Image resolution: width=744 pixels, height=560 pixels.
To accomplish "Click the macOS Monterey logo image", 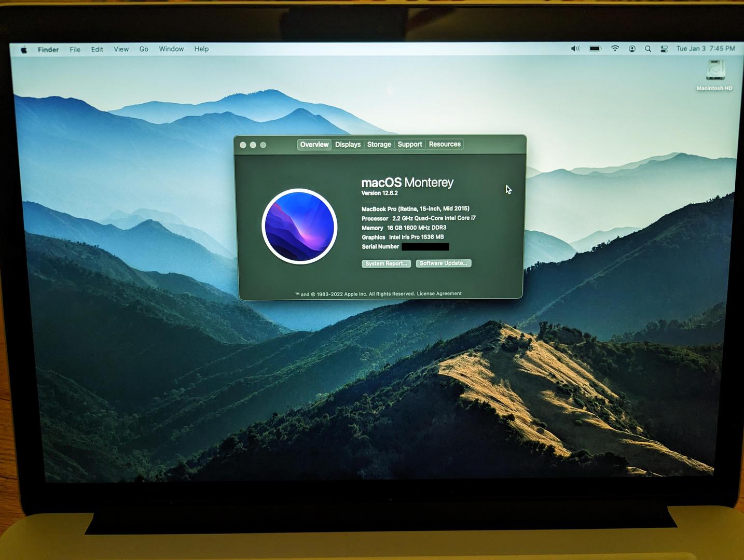I will (x=299, y=227).
